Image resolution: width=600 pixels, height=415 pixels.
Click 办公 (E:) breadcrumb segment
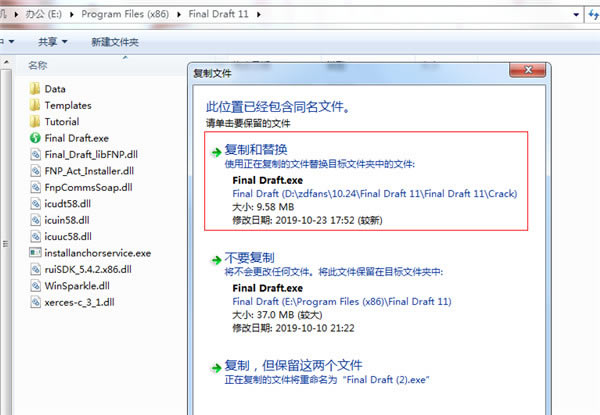tap(44, 15)
